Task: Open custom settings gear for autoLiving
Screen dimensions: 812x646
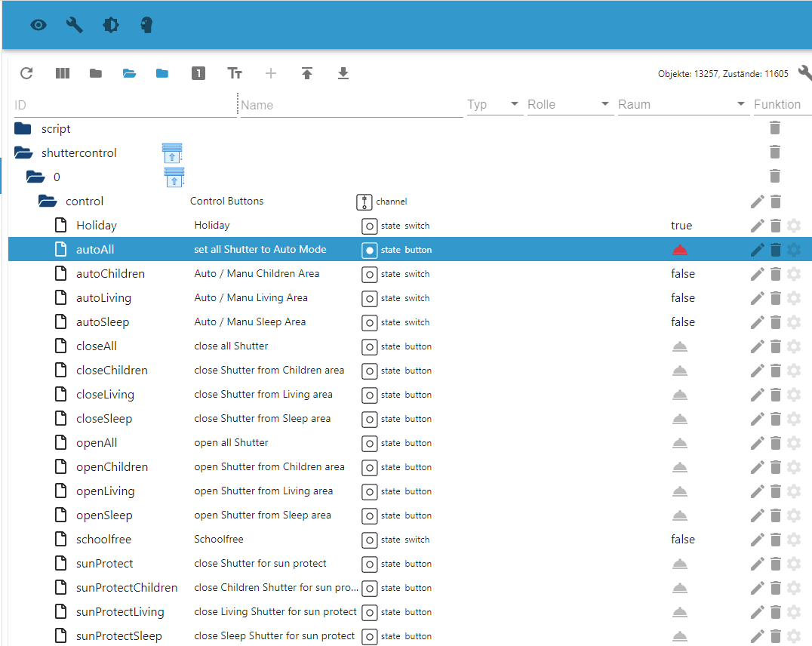Action: pos(793,298)
